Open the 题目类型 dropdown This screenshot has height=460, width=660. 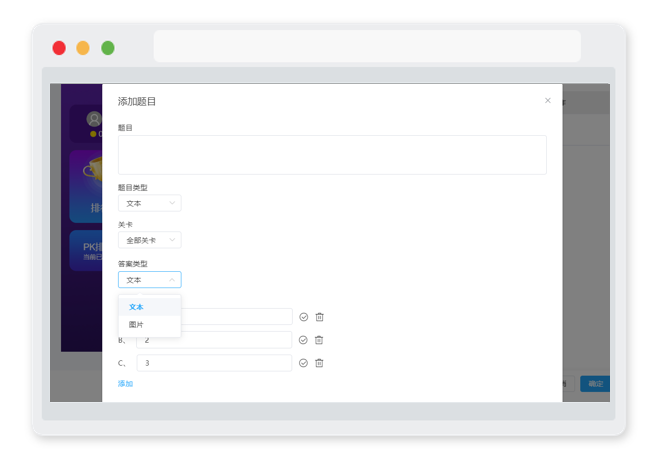(149, 203)
